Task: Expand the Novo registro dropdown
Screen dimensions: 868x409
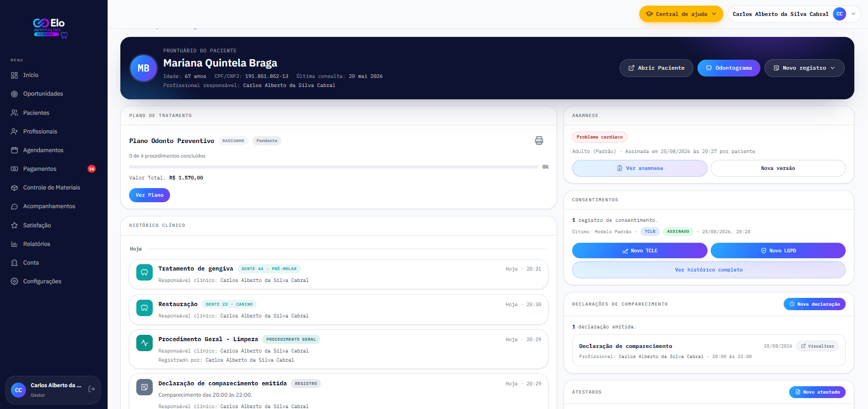Action: 804,68
